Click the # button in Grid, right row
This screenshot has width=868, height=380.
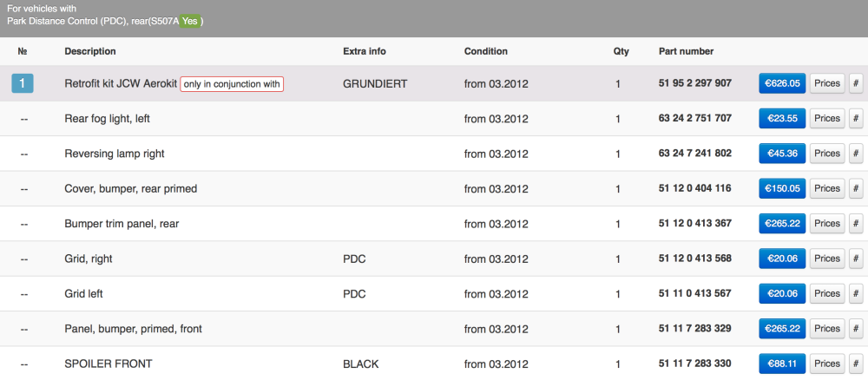pyautogui.click(x=855, y=259)
